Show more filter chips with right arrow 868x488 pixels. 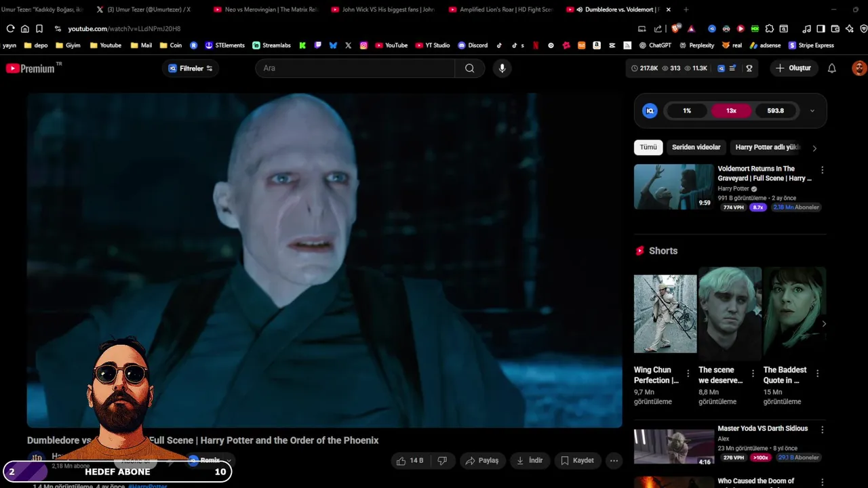tap(814, 148)
